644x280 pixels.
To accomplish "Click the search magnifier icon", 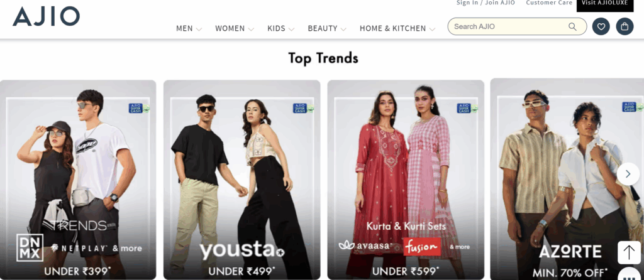I will tap(572, 26).
